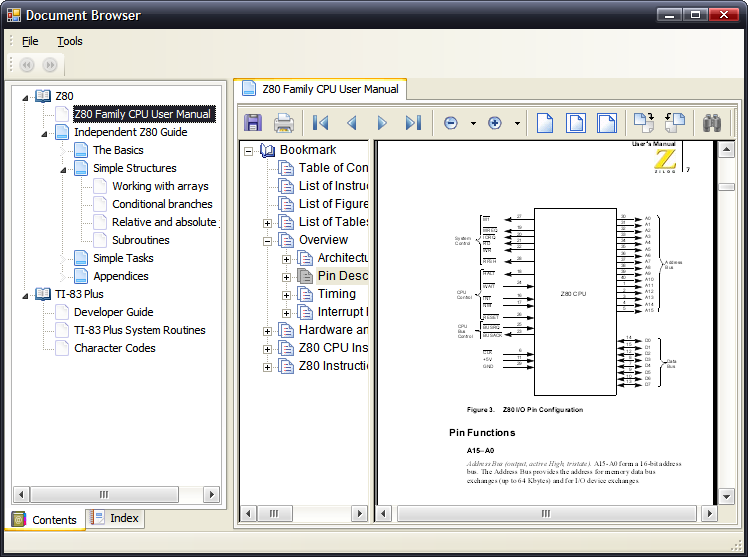Click the zoom in (plus) button
This screenshot has height=557, width=748.
click(494, 123)
